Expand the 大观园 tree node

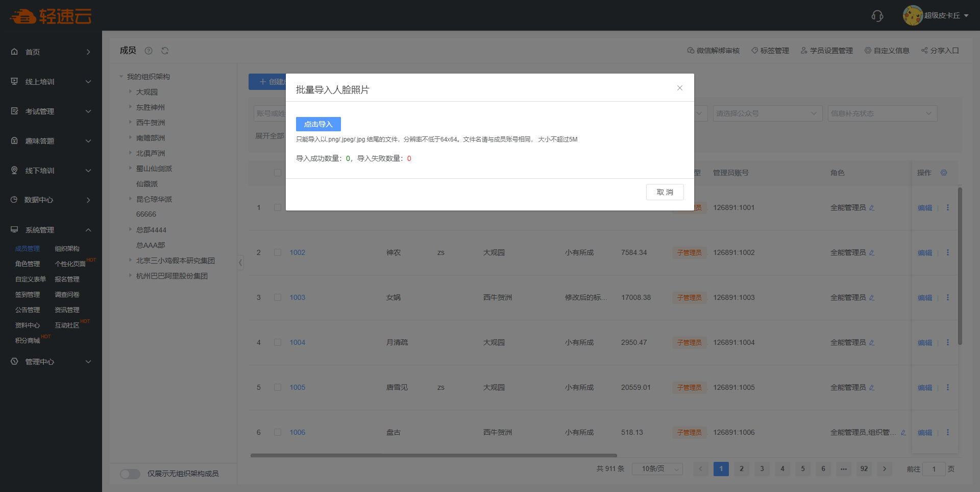tap(130, 92)
